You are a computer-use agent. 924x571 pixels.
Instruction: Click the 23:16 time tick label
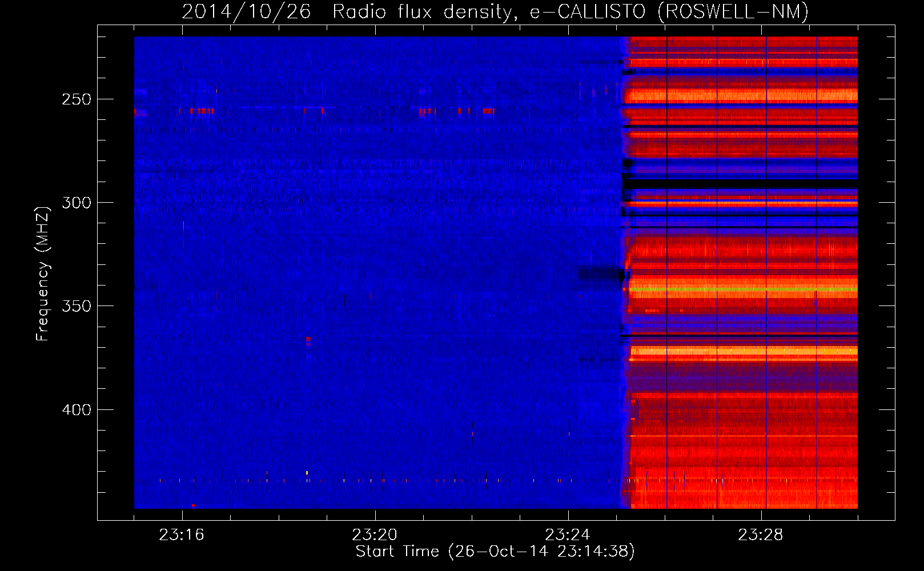pyautogui.click(x=182, y=535)
